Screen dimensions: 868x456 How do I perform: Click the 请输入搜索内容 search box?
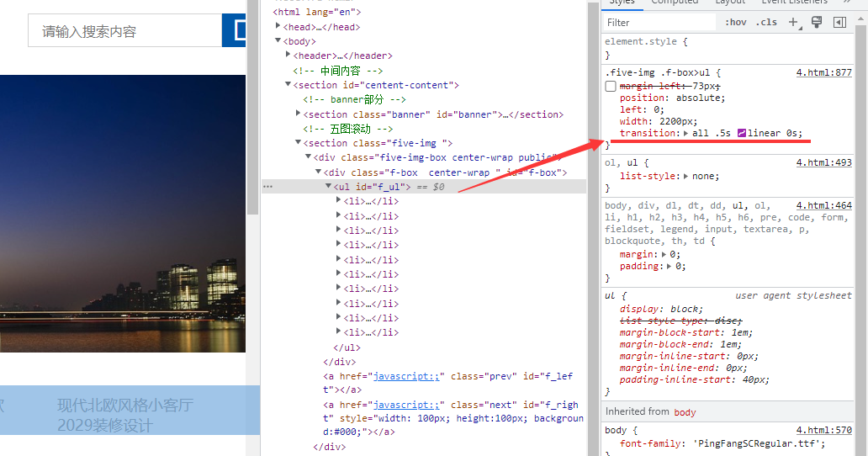coord(125,30)
